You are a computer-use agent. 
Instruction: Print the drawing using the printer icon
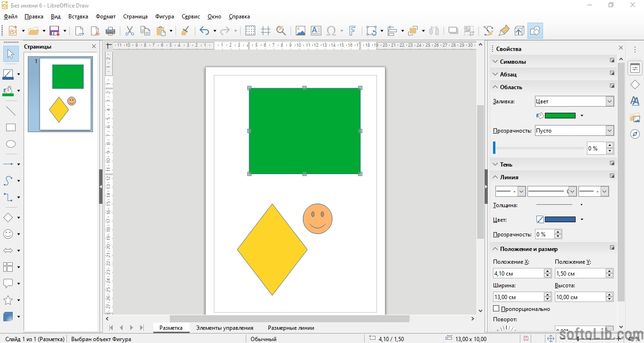(110, 31)
